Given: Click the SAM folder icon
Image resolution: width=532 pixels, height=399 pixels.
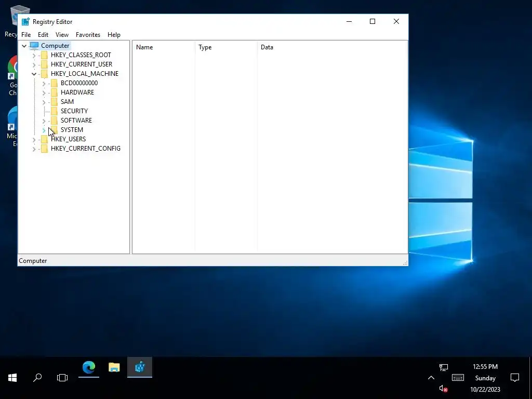Looking at the screenshot, I should coord(54,101).
